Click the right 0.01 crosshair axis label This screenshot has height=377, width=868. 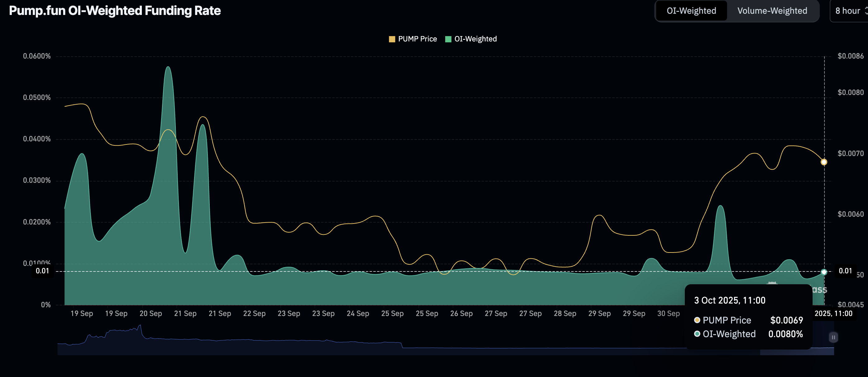[845, 271]
